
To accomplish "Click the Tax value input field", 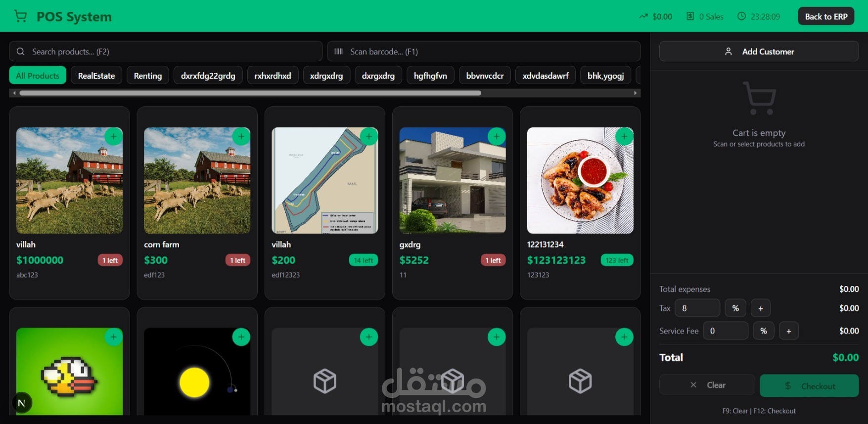I will tap(697, 308).
